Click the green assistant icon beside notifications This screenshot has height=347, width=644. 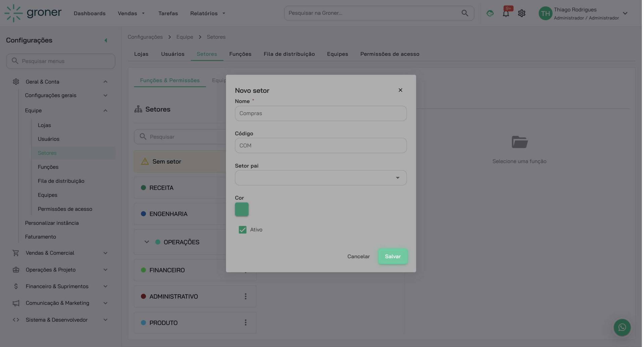[490, 13]
